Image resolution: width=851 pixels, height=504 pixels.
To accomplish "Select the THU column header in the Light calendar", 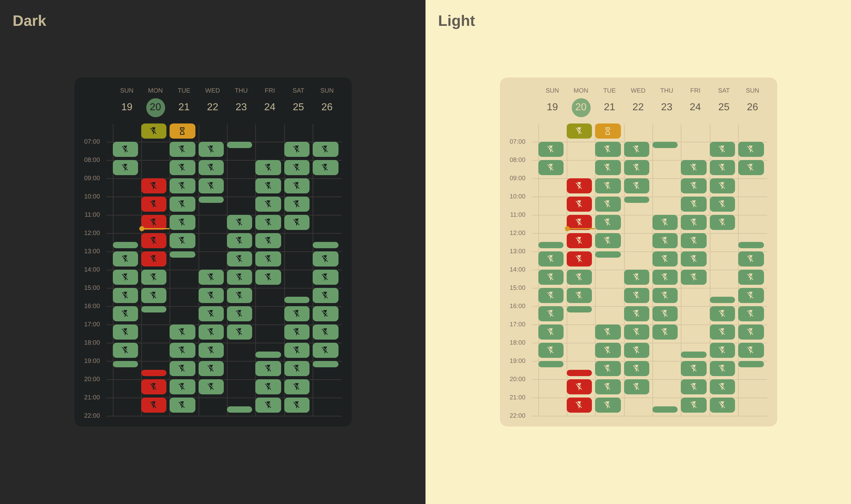I will tap(666, 90).
